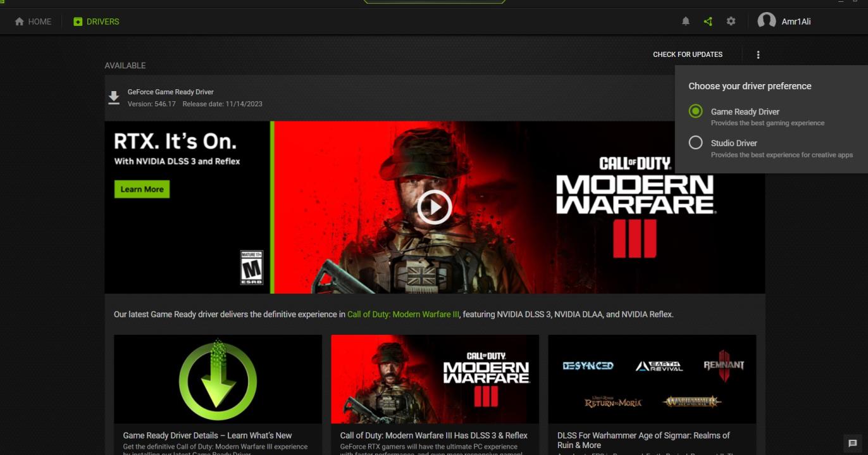Viewport: 868px width, 455px height.
Task: Open the feedback chat icon
Action: coord(852,443)
